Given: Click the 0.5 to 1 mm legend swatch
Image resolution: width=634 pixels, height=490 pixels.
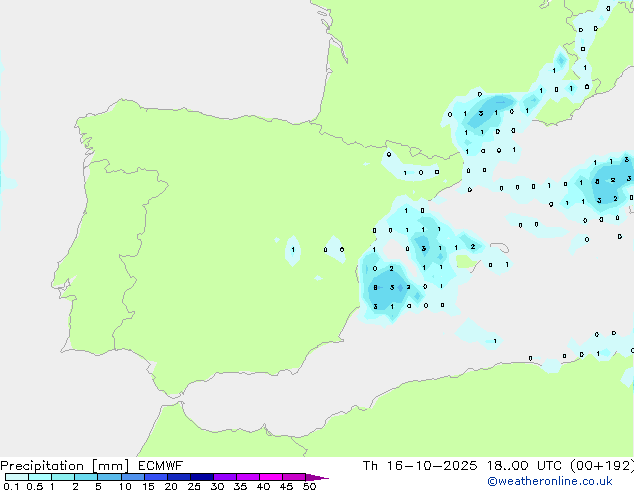Looking at the screenshot, I should pos(40,477).
